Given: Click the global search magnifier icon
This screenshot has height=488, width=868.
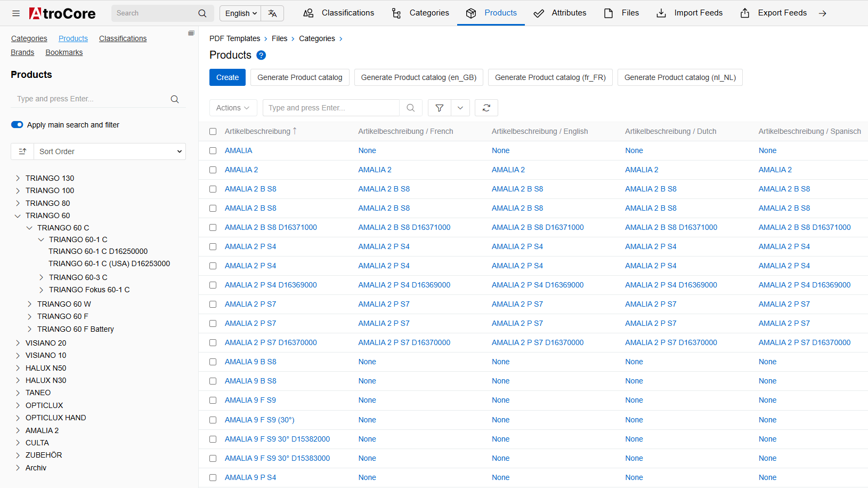Looking at the screenshot, I should (202, 13).
